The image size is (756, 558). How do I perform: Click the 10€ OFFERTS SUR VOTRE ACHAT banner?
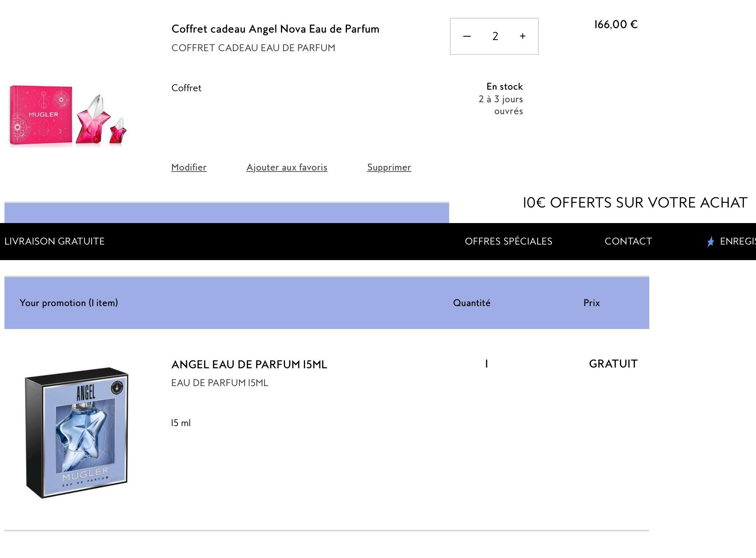635,203
